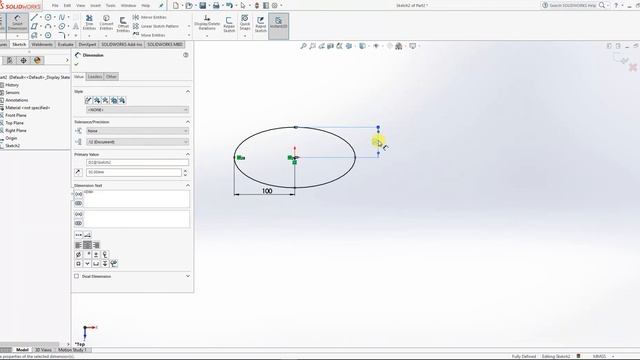Enable the Dual Dimension checkbox
This screenshot has width=640, height=360.
click(x=76, y=276)
